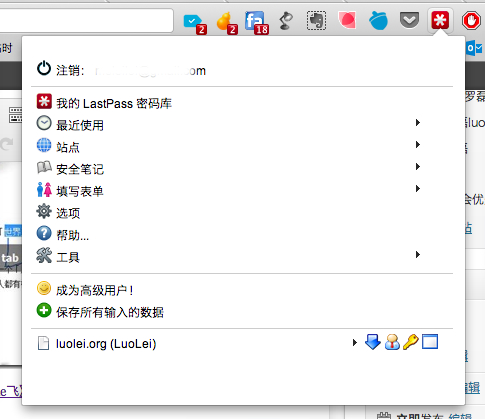
Task: Click the red LastPass icon beside 密码库
Action: click(x=44, y=101)
